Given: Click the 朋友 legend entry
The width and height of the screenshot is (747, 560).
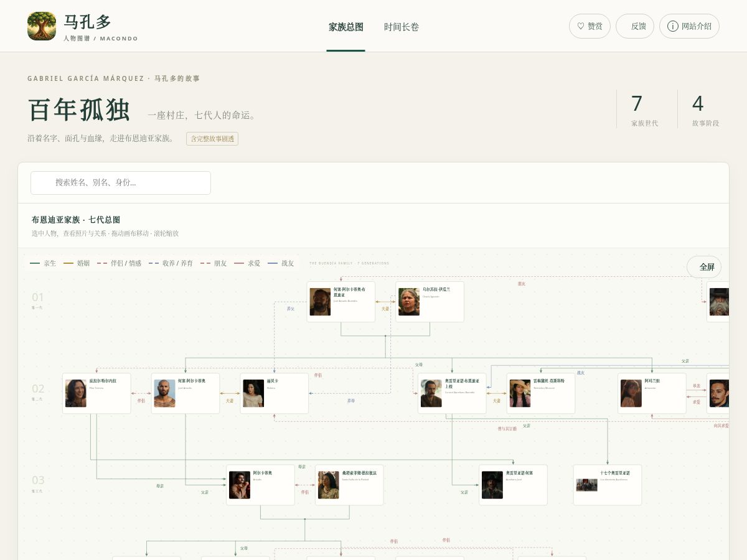Looking at the screenshot, I should [x=214, y=263].
